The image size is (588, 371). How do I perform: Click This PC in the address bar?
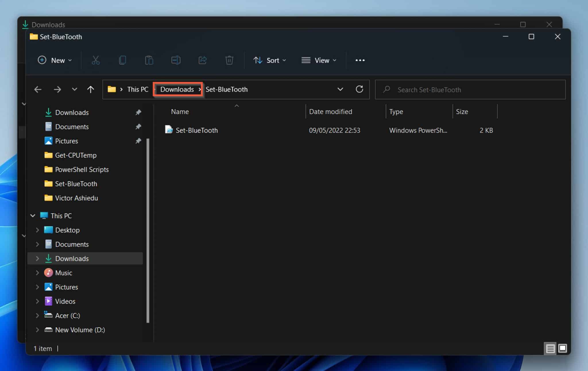[x=138, y=89]
